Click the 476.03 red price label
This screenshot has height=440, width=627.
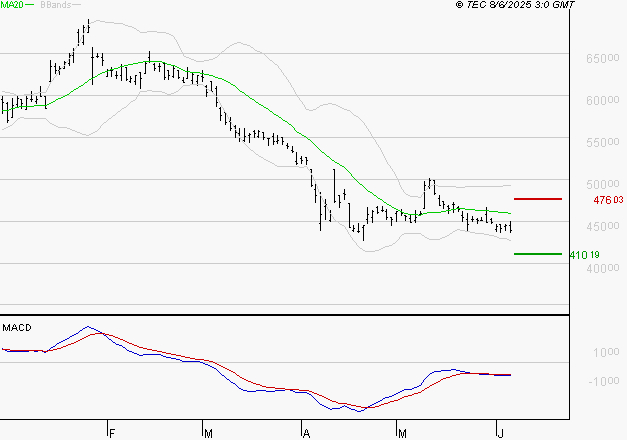coord(608,200)
